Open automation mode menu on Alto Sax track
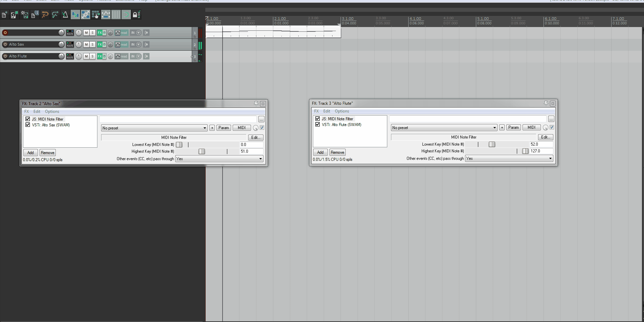644x322 pixels. pyautogui.click(x=121, y=44)
